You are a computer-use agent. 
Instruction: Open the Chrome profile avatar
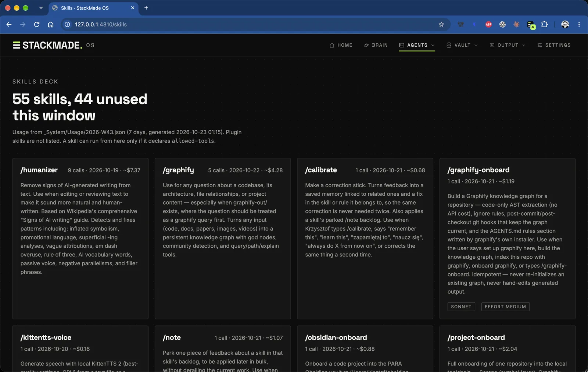click(565, 24)
